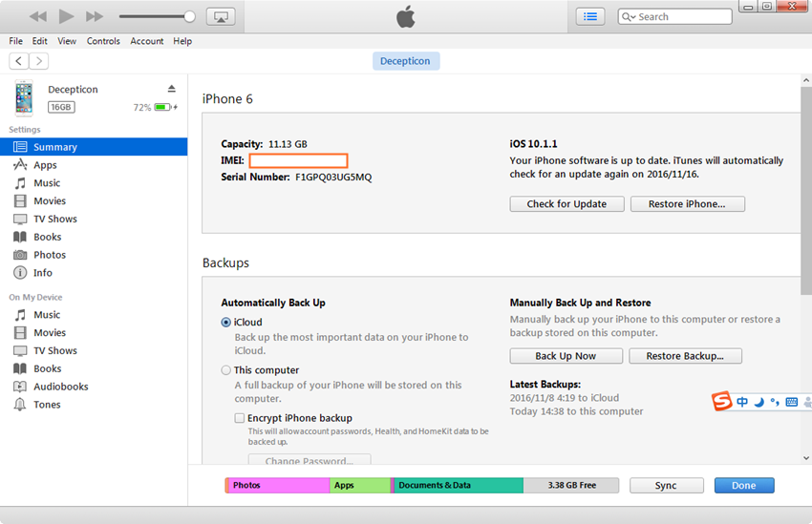Click the Play button in playback controls
The width and height of the screenshot is (812, 524).
click(x=66, y=16)
